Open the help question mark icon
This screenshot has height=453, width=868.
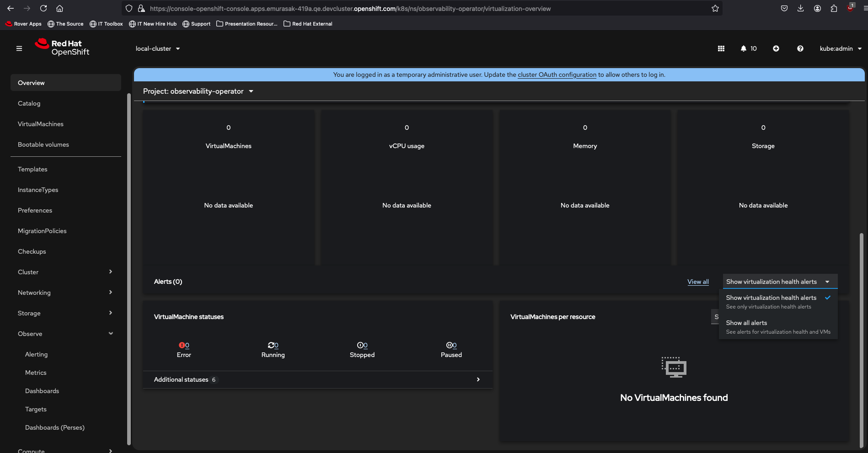pos(800,48)
